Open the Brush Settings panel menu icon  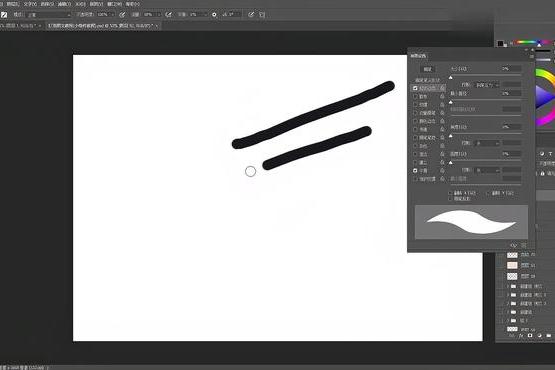pyautogui.click(x=532, y=56)
